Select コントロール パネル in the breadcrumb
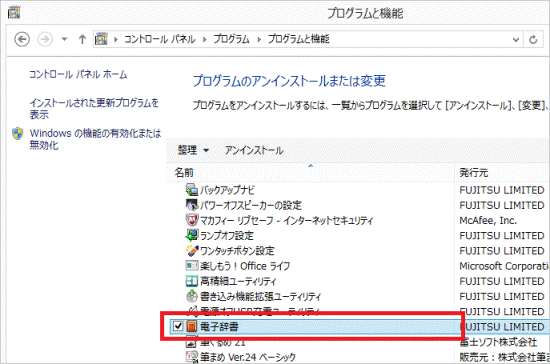 (160, 39)
